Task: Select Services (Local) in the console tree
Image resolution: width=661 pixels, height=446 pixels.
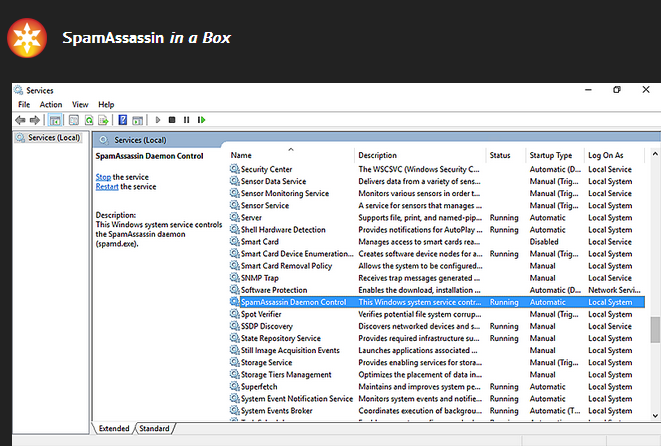Action: pyautogui.click(x=54, y=138)
